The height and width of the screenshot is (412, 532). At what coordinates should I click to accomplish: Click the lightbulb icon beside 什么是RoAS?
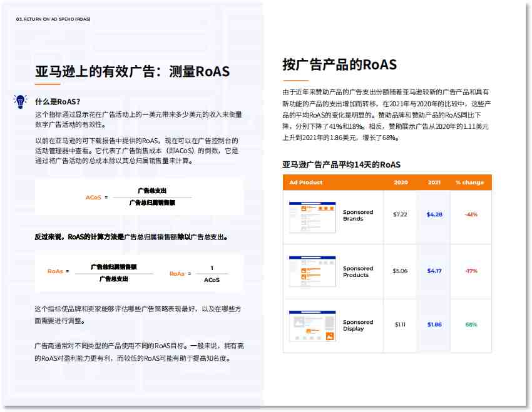click(21, 101)
